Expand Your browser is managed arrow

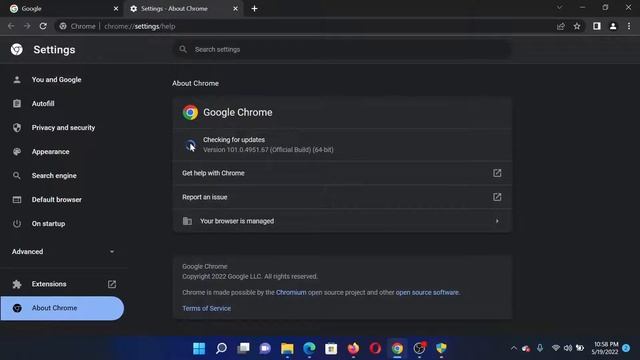(x=497, y=221)
